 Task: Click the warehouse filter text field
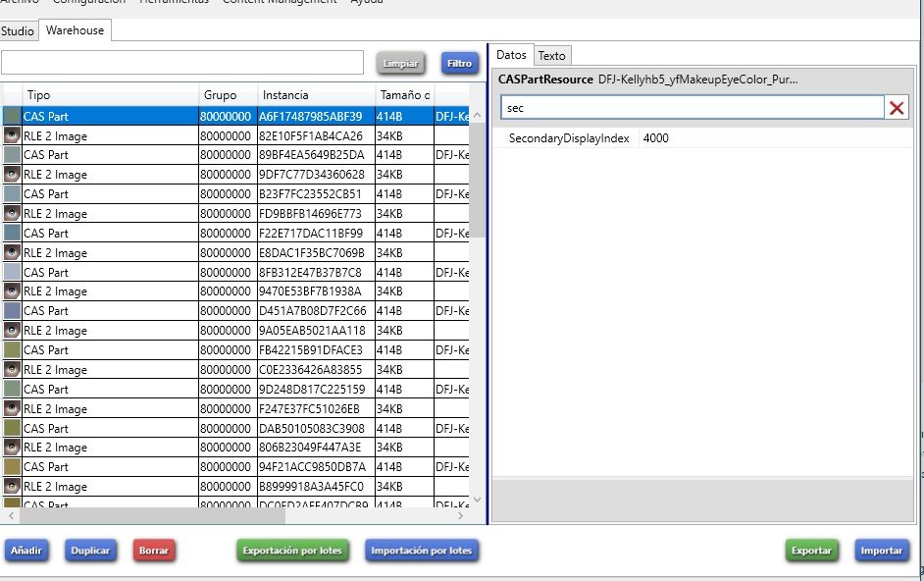(182, 63)
